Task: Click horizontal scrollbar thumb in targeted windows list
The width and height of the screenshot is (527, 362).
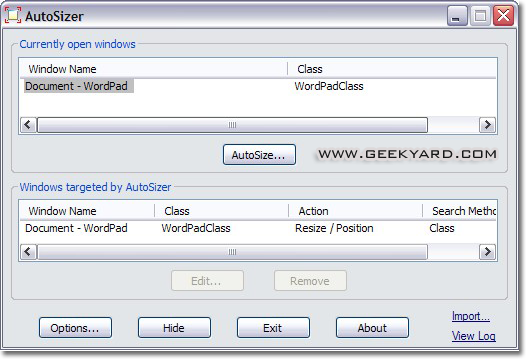Action: point(232,252)
